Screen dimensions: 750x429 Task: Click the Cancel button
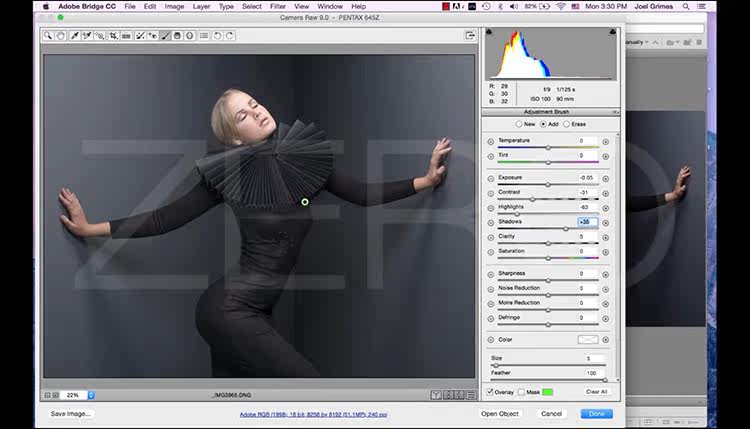click(551, 414)
